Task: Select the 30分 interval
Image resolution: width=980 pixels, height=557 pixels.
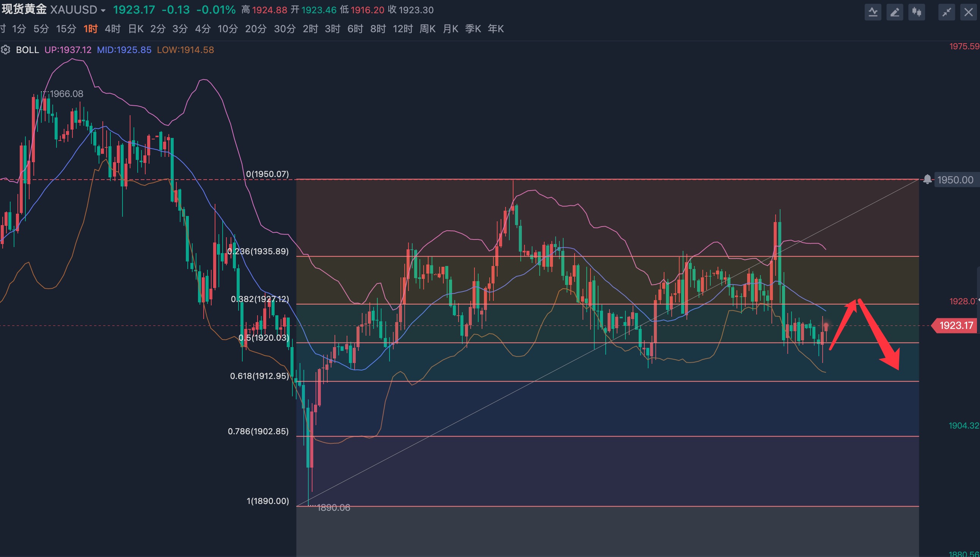Action: tap(284, 29)
